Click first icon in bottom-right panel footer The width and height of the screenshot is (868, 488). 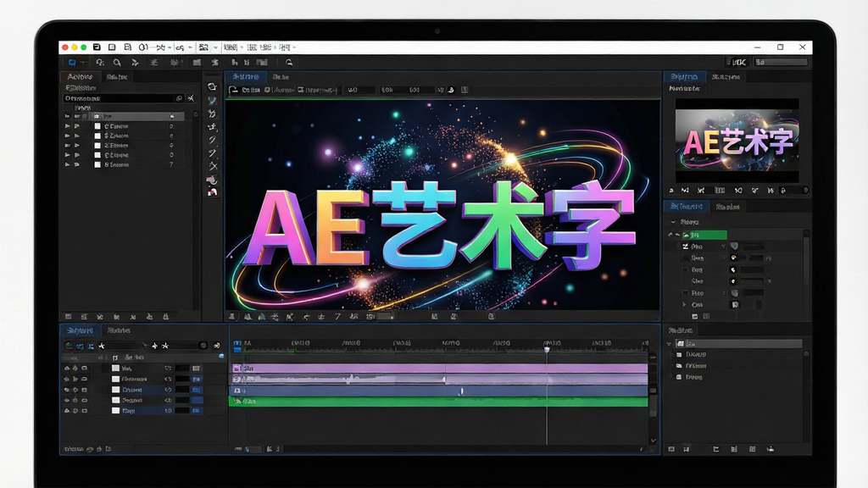coord(671,449)
